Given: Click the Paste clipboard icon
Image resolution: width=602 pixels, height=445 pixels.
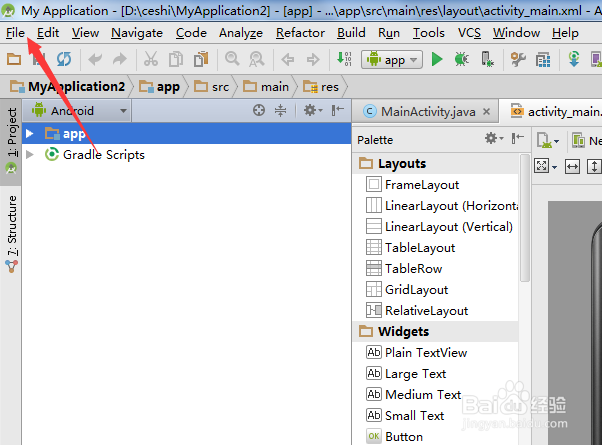Looking at the screenshot, I should (201, 60).
